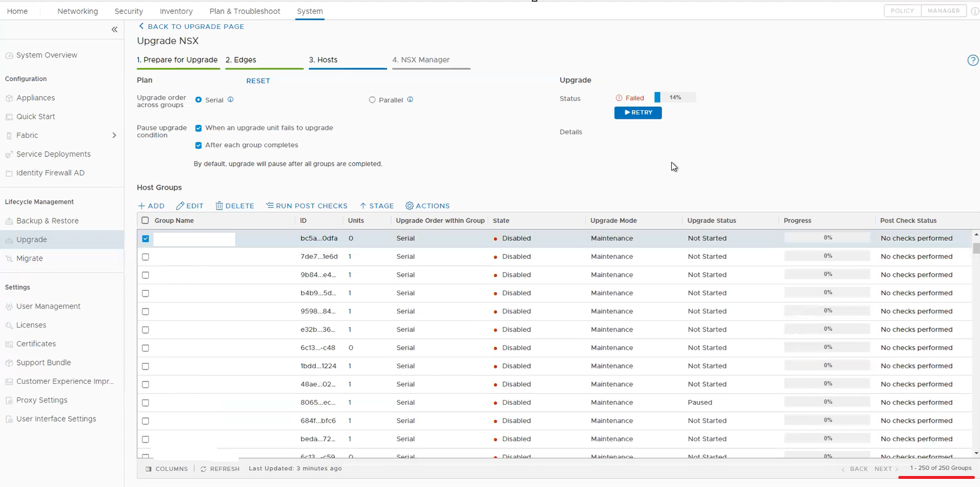Viewport: 980px width, 487px height.
Task: Click the Edit pencil icon
Action: (180, 206)
